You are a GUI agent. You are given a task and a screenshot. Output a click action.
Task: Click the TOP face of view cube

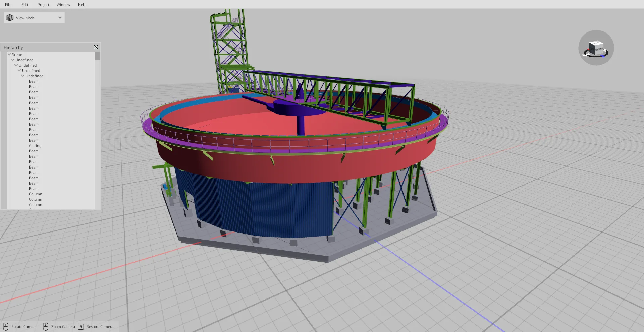(596, 43)
